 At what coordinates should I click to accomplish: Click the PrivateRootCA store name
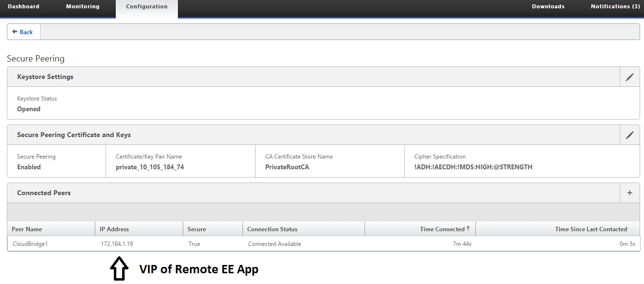pos(287,167)
